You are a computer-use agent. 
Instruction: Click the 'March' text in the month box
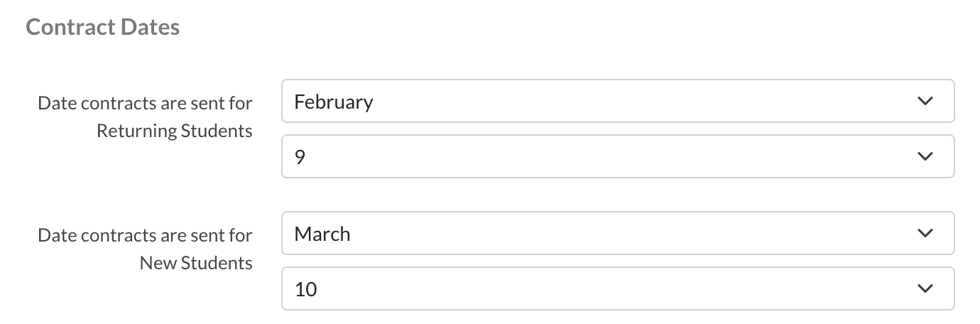pos(322,234)
